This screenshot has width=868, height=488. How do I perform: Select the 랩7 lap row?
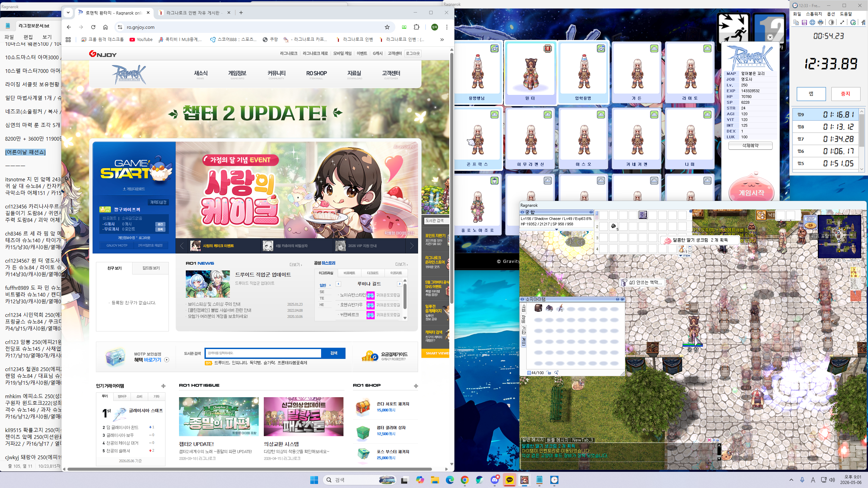click(x=825, y=139)
